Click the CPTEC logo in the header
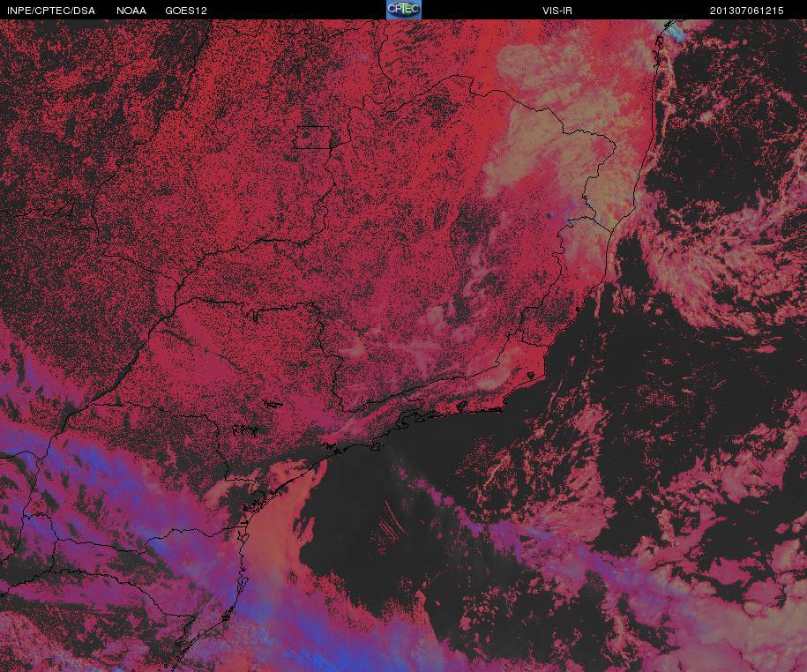The image size is (807, 672). point(404,10)
